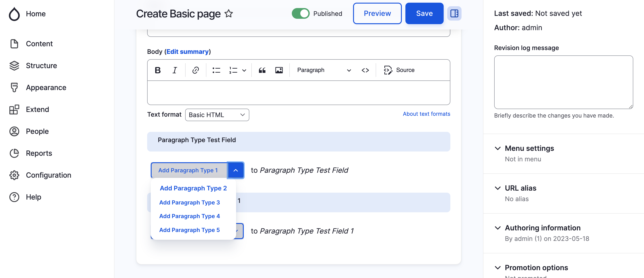Toggle the sidebar layout panel near Save
This screenshot has height=278, width=644.
(x=454, y=13)
